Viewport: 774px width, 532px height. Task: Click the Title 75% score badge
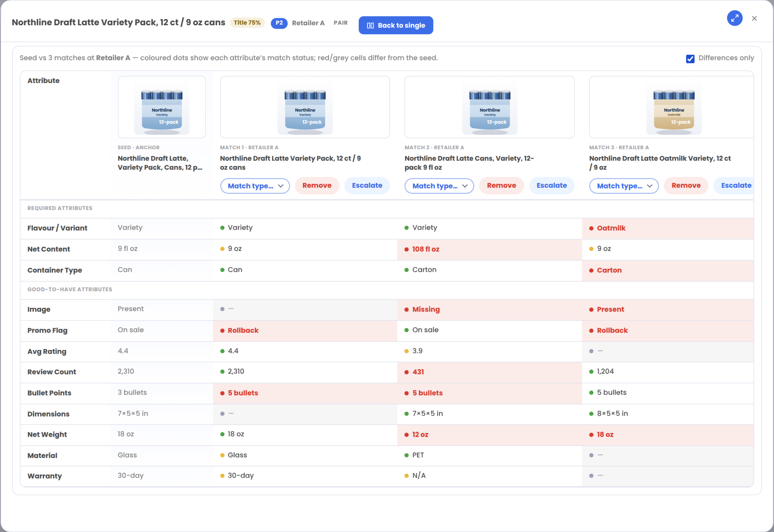pos(247,23)
